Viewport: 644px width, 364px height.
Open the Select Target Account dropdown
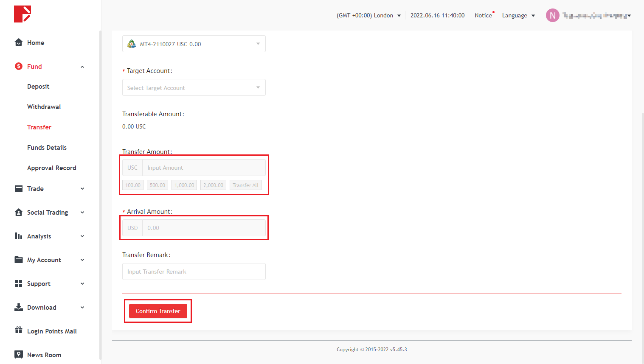click(194, 88)
